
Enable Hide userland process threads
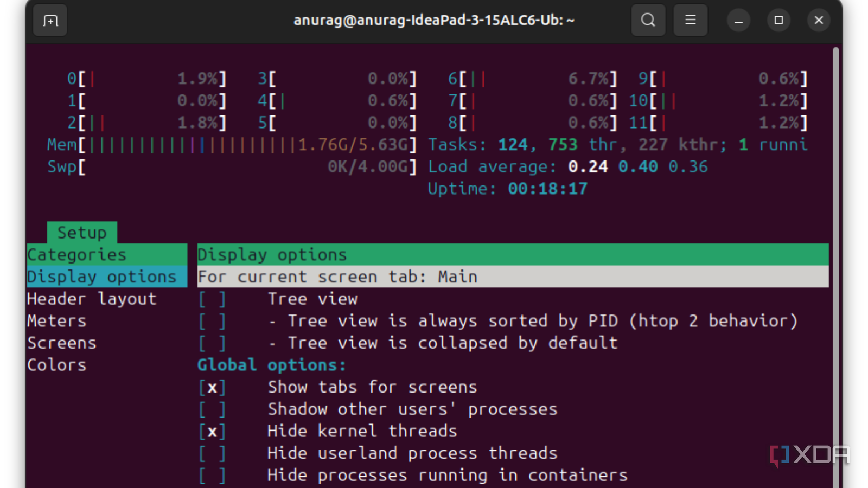(x=212, y=453)
